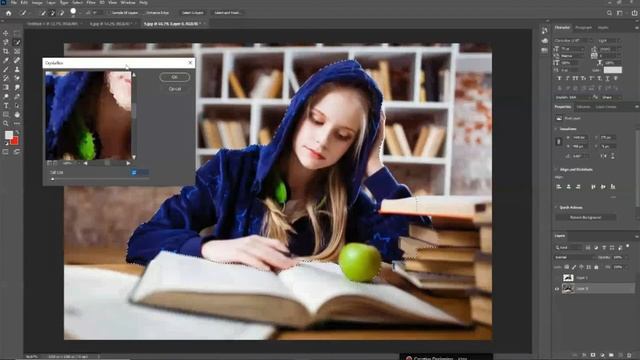The width and height of the screenshot is (640, 360).
Task: Select the Horizontal Type tool
Action: tap(6, 105)
